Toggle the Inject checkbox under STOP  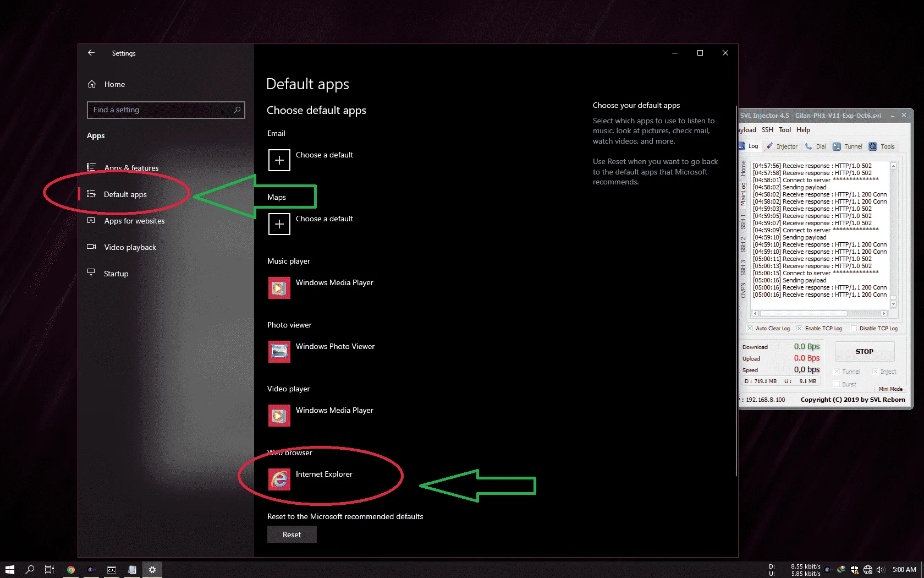(875, 372)
